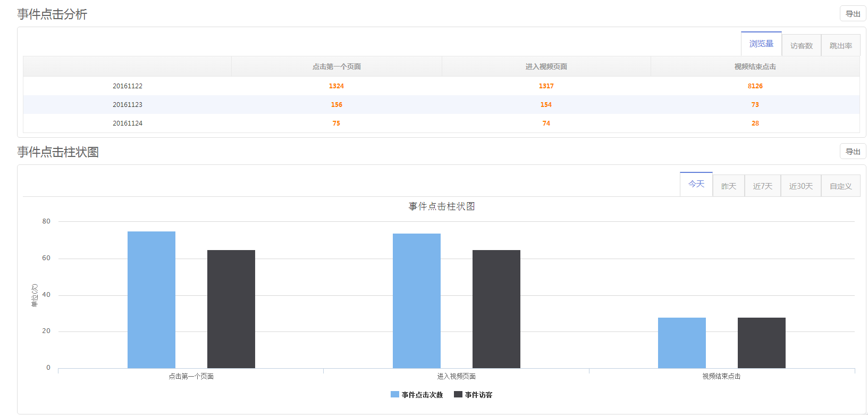Click the date cell 20161124
Viewport: 868px width, 415px height.
coord(128,123)
